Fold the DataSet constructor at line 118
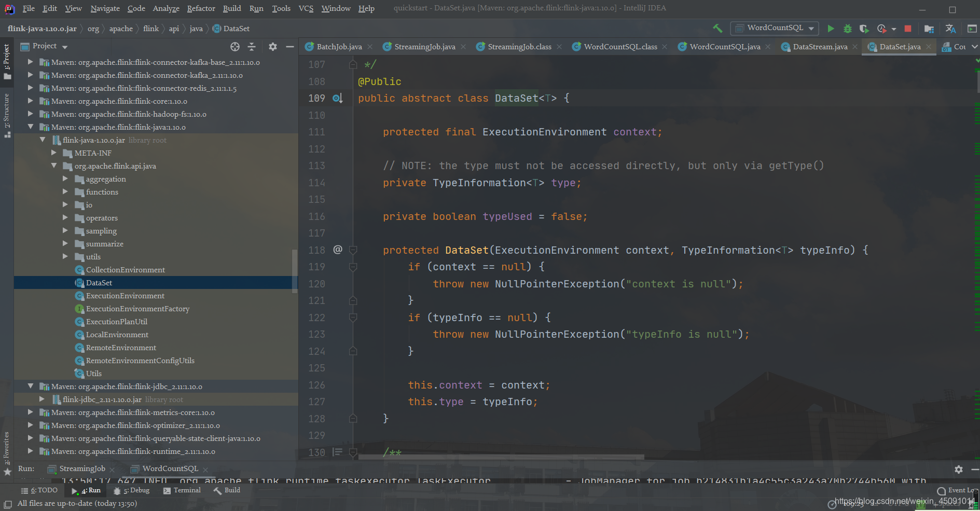This screenshot has width=980, height=511. [353, 250]
